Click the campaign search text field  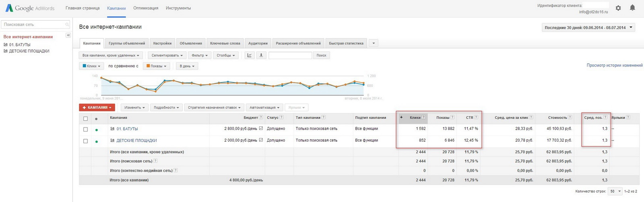[290, 56]
